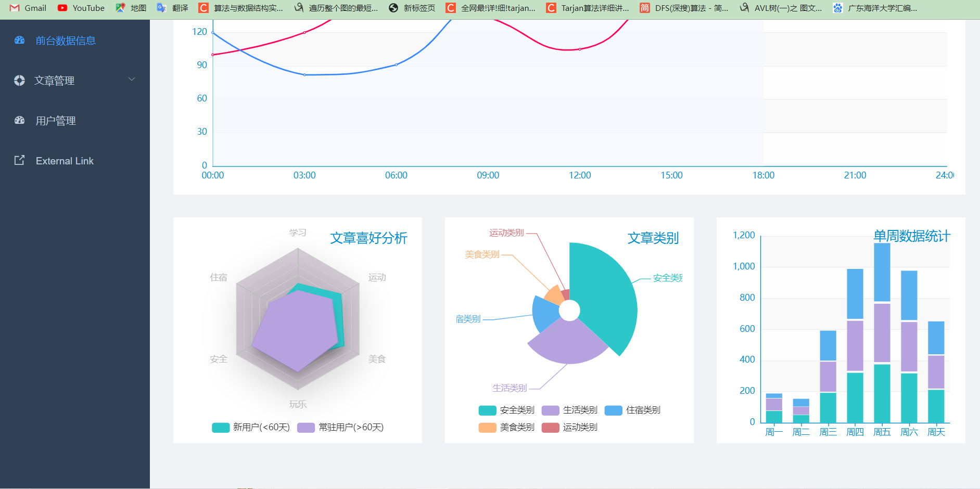Image resolution: width=980 pixels, height=489 pixels.
Task: Click the red line point at 12:00
Action: click(580, 49)
